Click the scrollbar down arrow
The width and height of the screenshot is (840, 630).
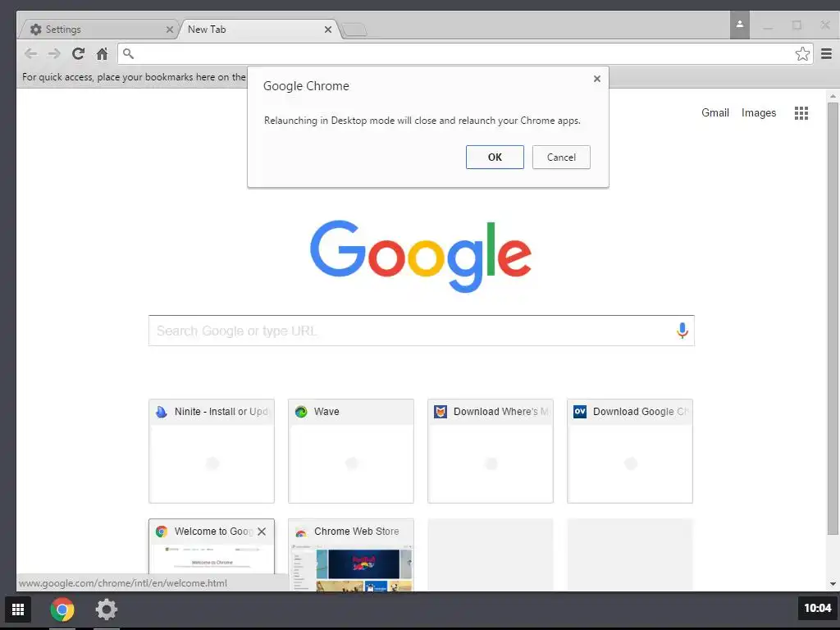point(832,584)
